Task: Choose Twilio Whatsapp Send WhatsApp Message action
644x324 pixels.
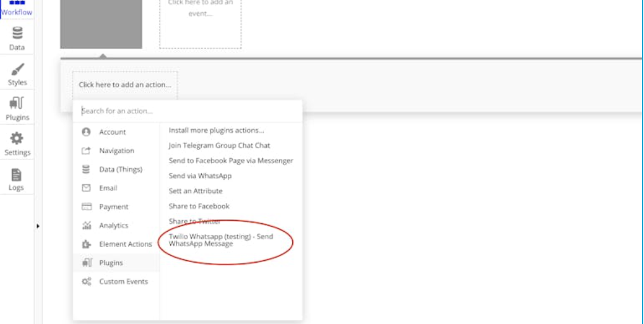Action: tap(221, 240)
